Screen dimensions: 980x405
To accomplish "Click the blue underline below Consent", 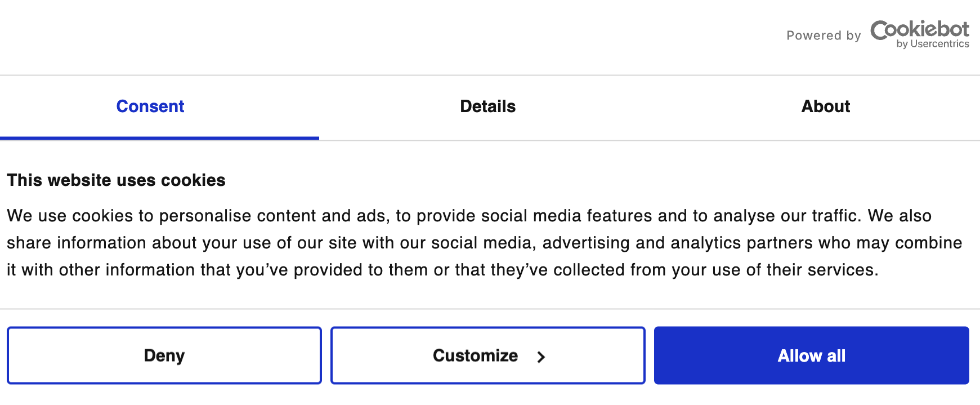I will click(159, 138).
